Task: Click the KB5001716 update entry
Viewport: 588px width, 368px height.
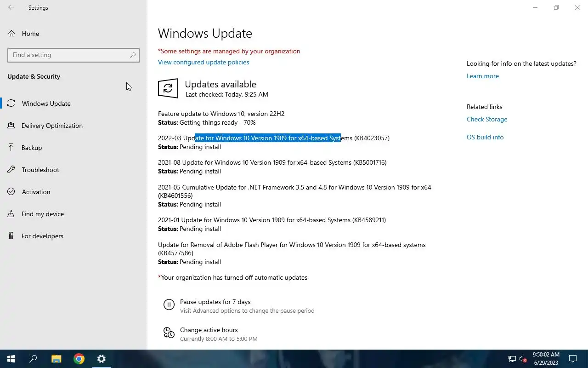Action: tap(272, 162)
